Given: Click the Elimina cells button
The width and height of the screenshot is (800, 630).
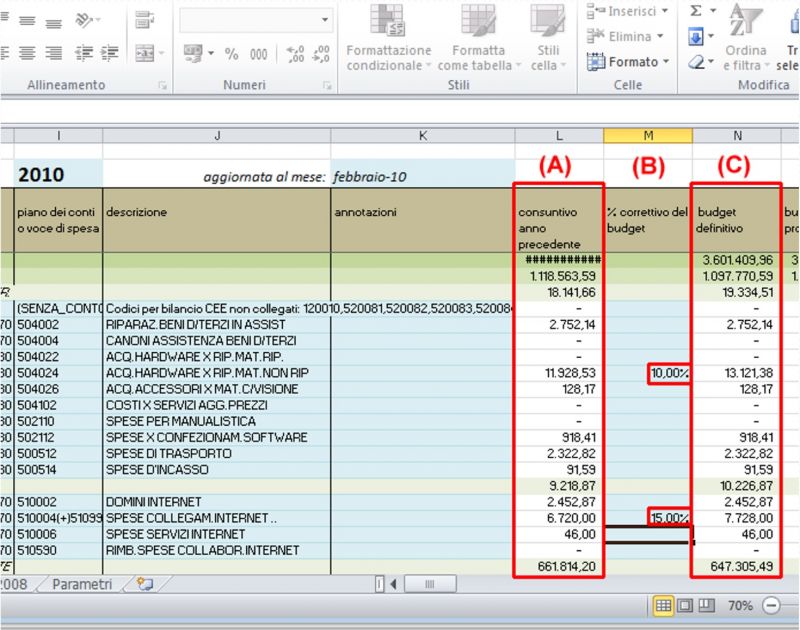Looking at the screenshot, I should click(x=624, y=36).
